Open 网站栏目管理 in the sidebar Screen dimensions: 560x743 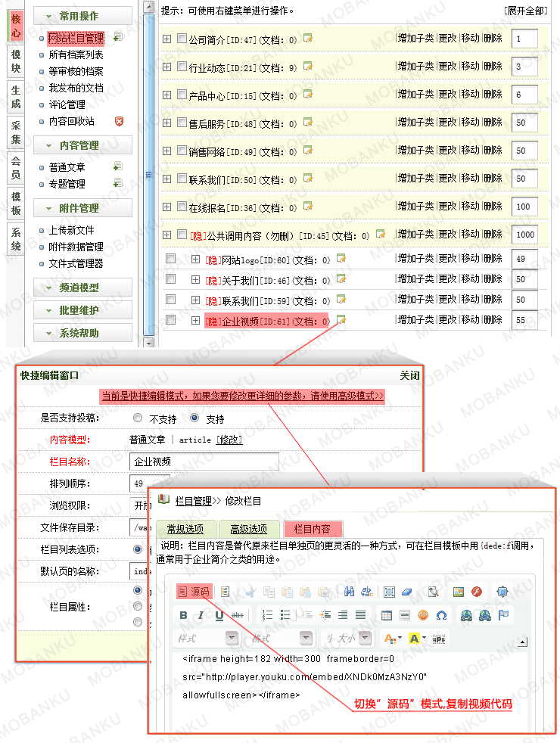(x=76, y=38)
